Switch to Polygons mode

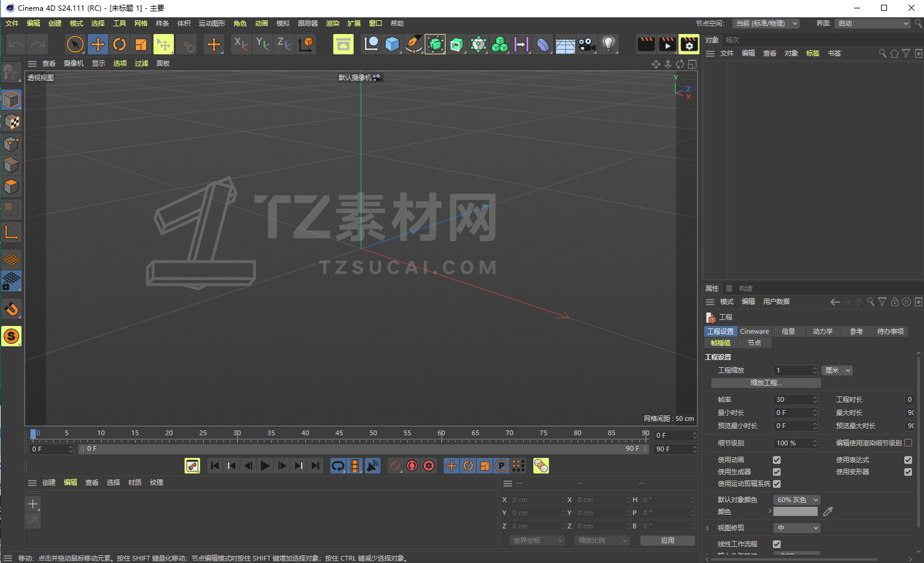11,187
